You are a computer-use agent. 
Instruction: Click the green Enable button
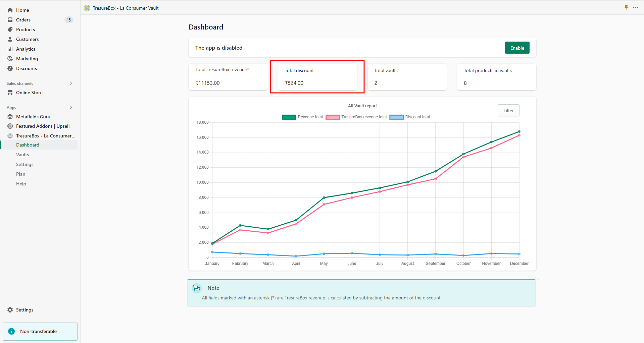tap(517, 48)
